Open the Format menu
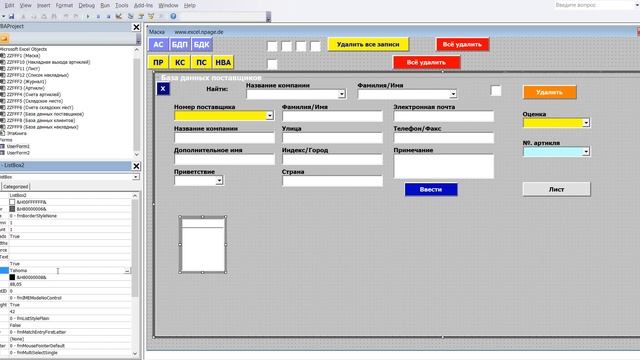This screenshot has height=360, width=640. 64,5
